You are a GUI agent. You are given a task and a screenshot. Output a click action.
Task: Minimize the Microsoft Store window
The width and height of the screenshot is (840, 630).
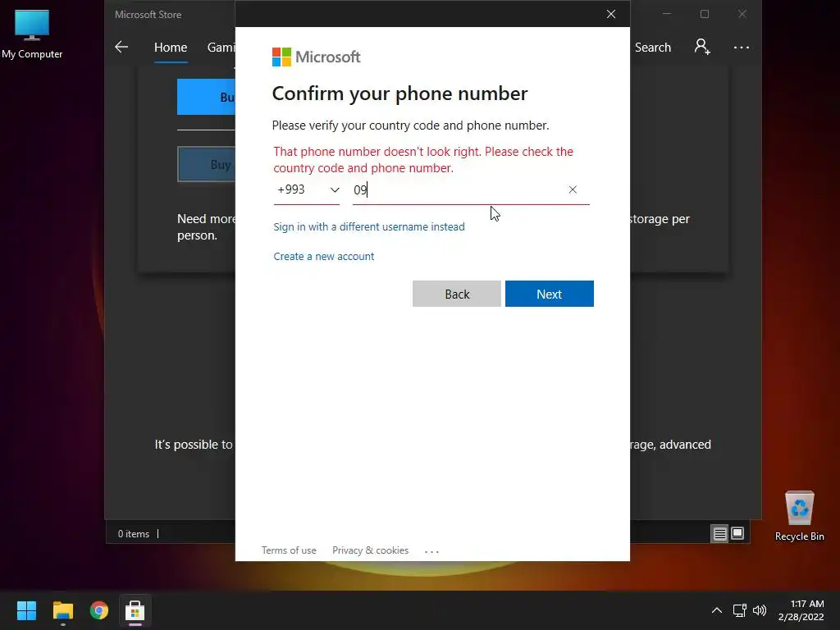click(x=667, y=14)
